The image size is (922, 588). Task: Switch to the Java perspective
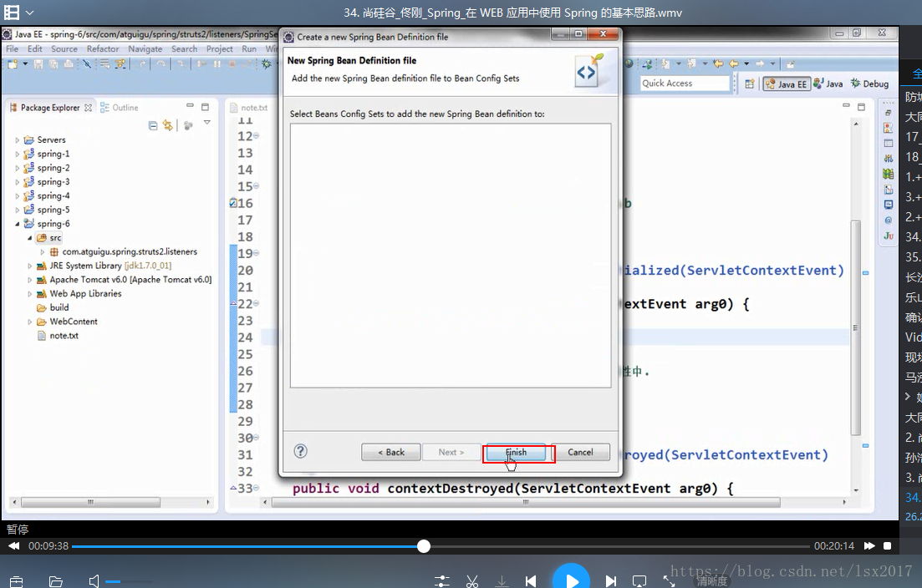click(x=828, y=84)
